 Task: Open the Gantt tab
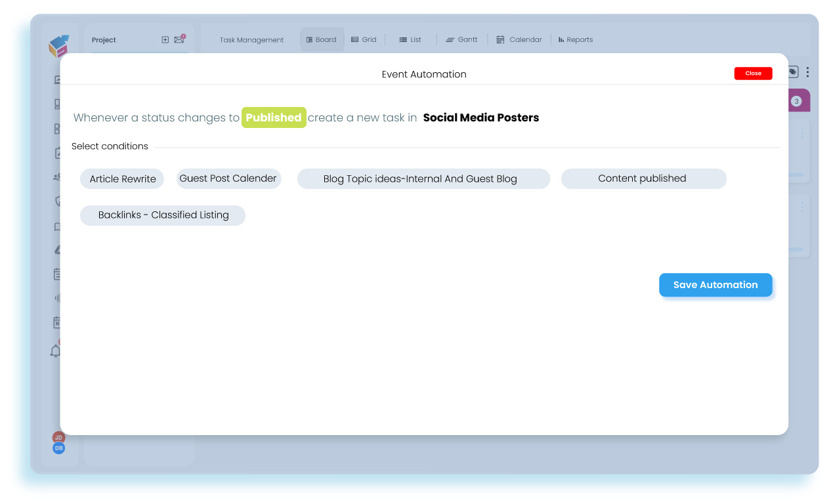pos(462,39)
